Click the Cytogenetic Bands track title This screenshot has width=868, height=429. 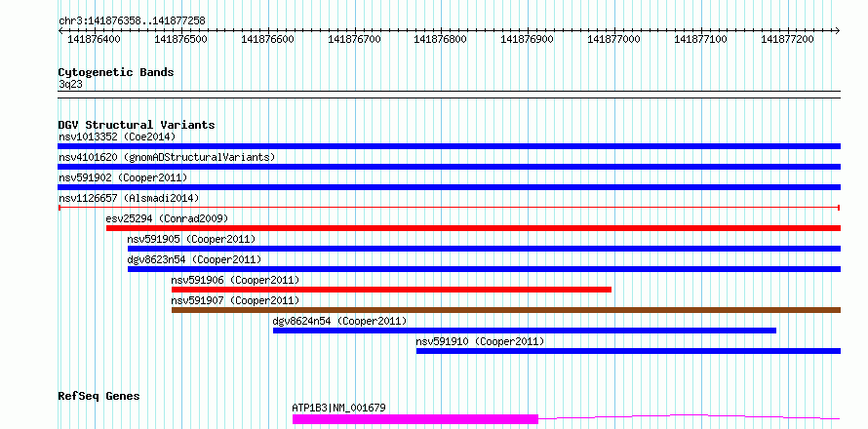pyautogui.click(x=116, y=72)
